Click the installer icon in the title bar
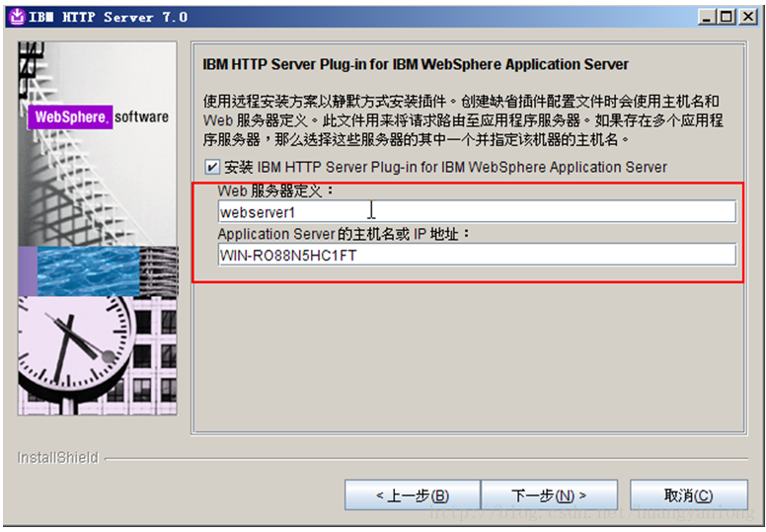This screenshot has width=766, height=532. click(17, 17)
